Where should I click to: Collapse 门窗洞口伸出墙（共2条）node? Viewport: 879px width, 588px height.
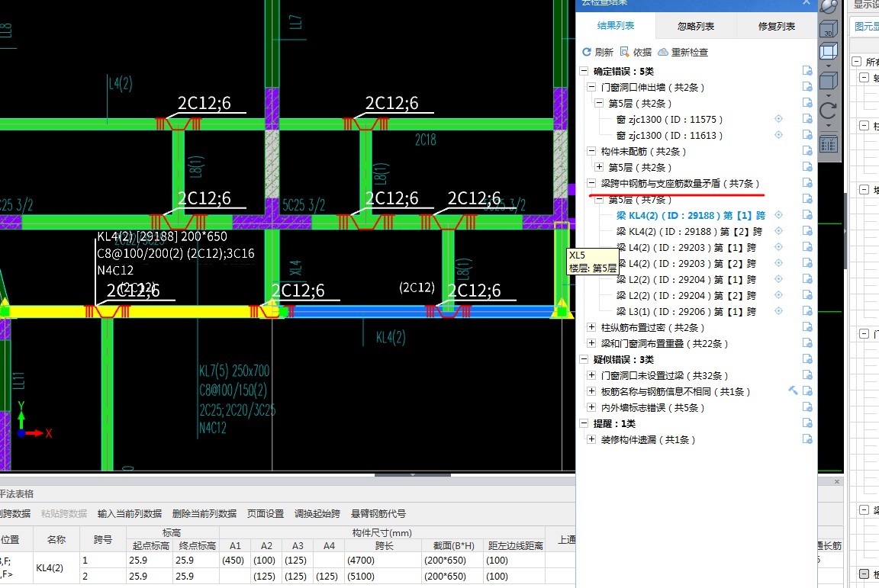click(x=591, y=87)
